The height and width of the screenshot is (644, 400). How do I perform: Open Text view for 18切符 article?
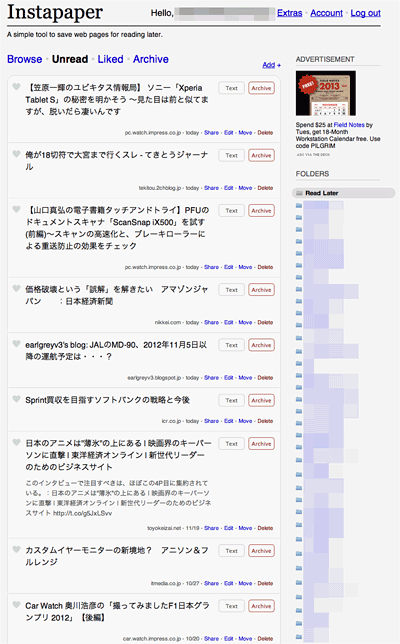pos(232,156)
